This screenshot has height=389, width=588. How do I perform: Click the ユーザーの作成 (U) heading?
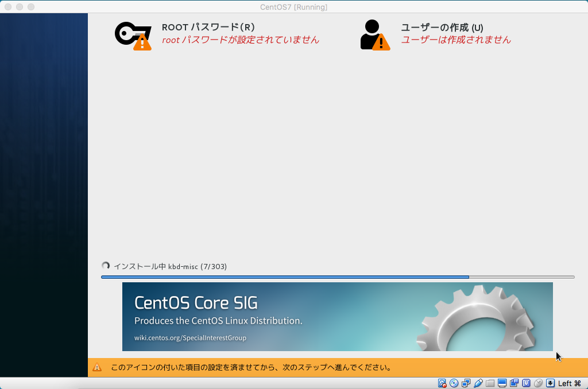point(442,28)
